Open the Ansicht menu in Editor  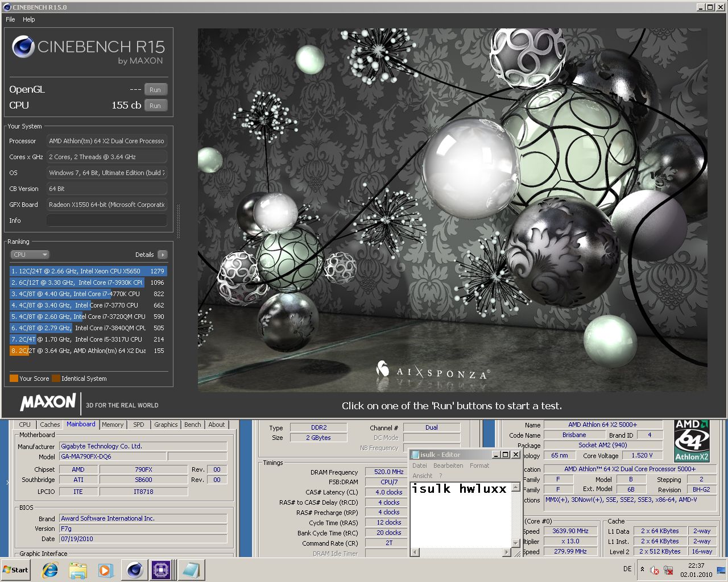click(423, 476)
